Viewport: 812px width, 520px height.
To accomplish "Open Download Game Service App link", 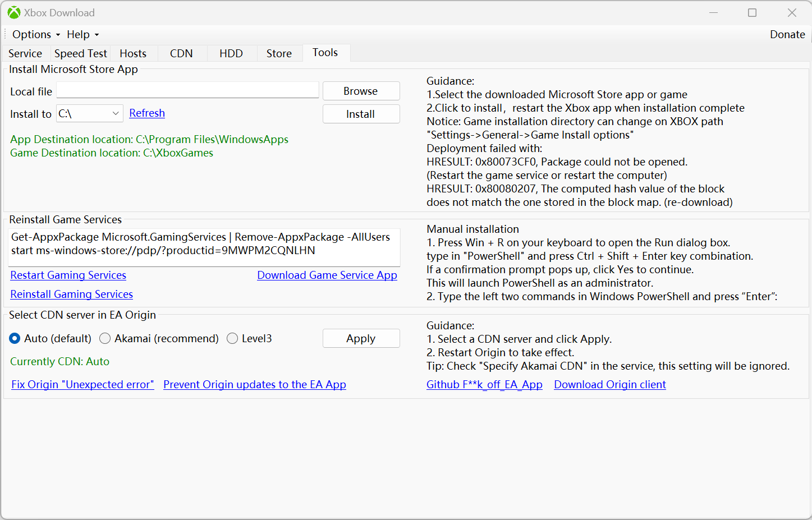I will point(327,275).
